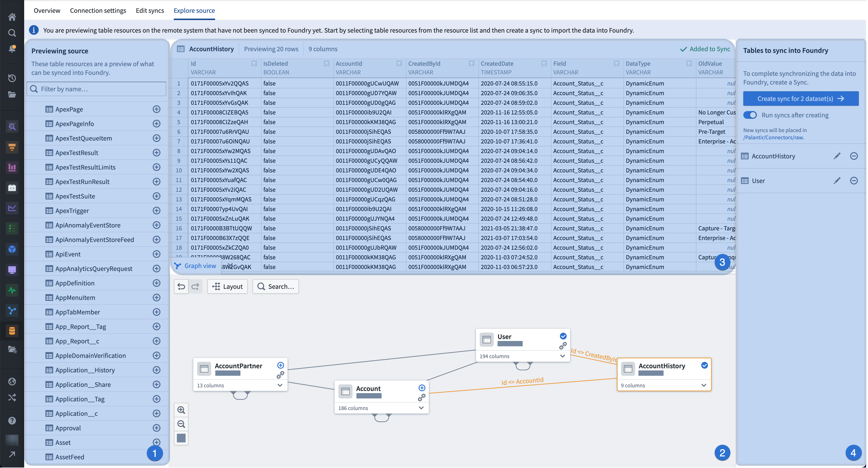Uncheck the AccountHistory node selection
Screen dimensions: 868x468
pyautogui.click(x=704, y=365)
